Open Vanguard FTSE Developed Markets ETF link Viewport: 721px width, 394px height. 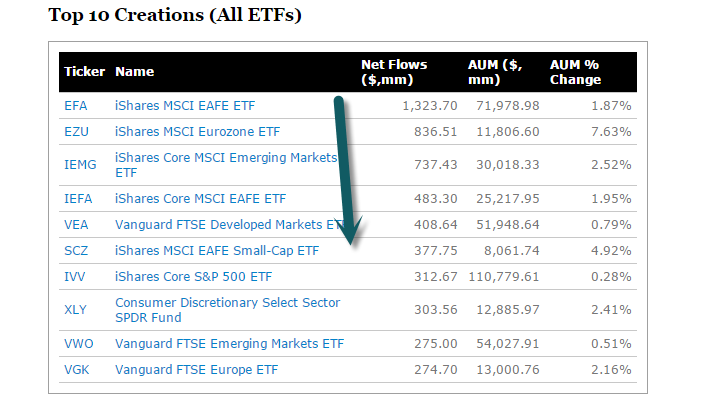[x=229, y=225]
